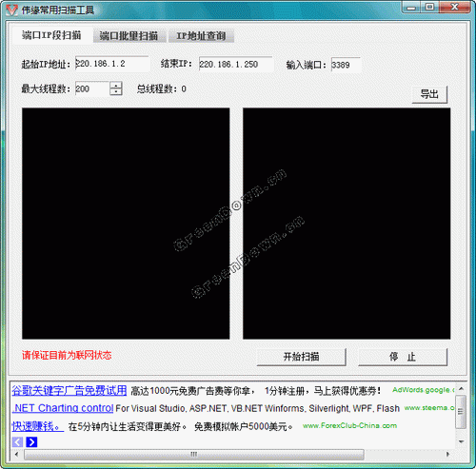Image resolution: width=476 pixels, height=469 pixels.
Task: Open the 快速赚钱 ad link
Action: [38, 426]
